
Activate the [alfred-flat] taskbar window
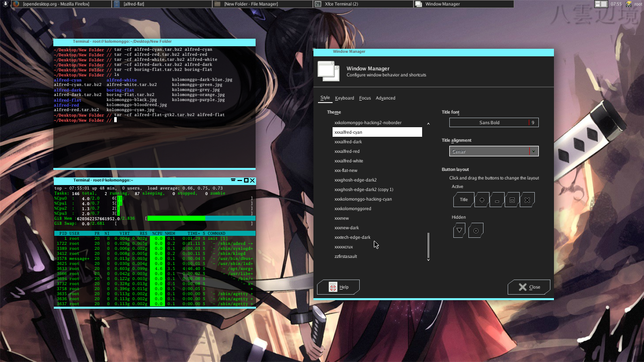(x=162, y=4)
